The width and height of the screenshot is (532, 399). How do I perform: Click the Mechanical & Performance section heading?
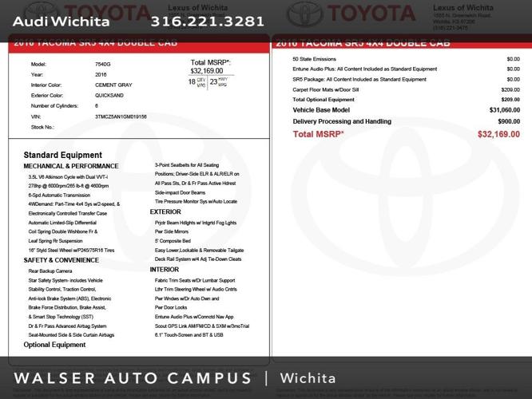(x=71, y=166)
